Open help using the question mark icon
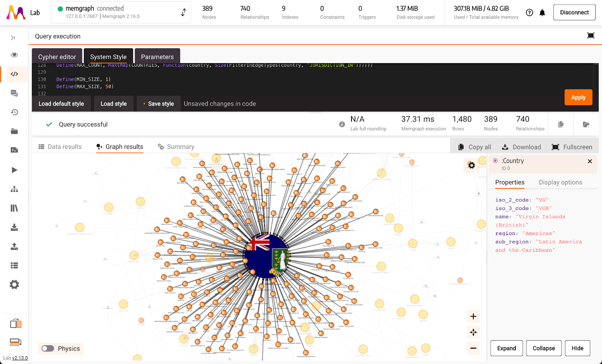This screenshot has height=364, width=602. [529, 12]
